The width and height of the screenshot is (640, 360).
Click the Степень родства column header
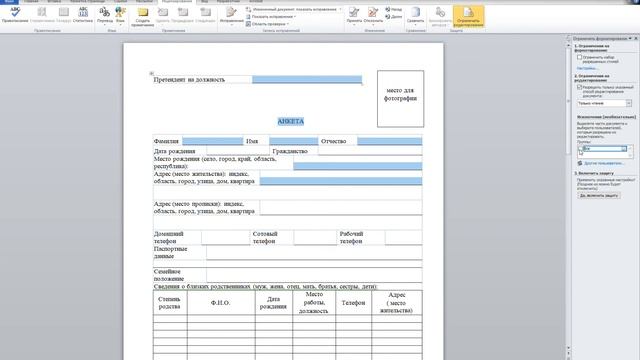pyautogui.click(x=169, y=303)
